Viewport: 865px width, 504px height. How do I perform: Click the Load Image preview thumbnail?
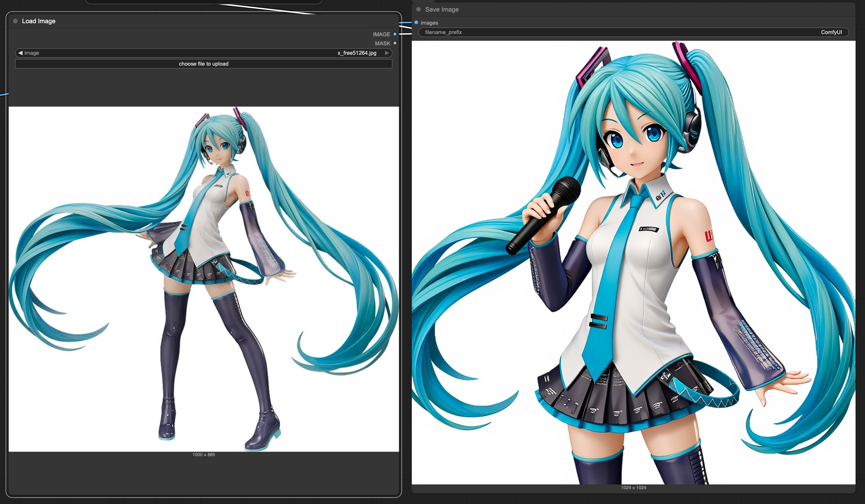(204, 279)
